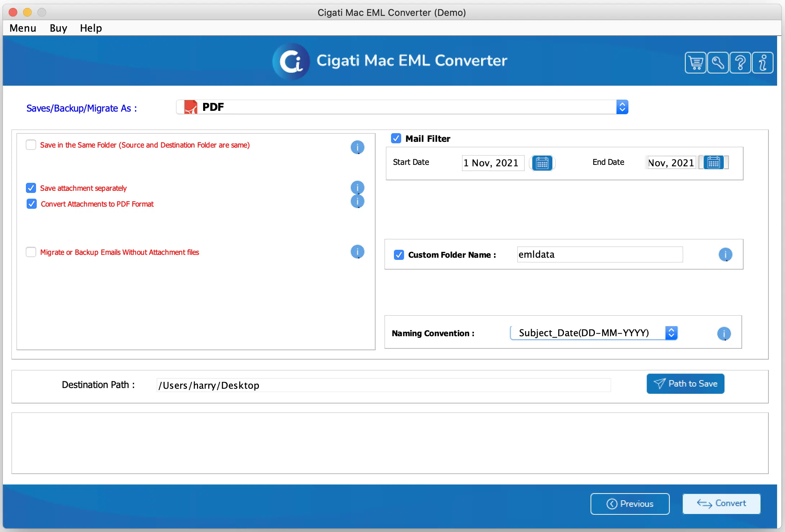Enable Save in the Same Folder checkbox
The width and height of the screenshot is (785, 532).
(x=30, y=144)
